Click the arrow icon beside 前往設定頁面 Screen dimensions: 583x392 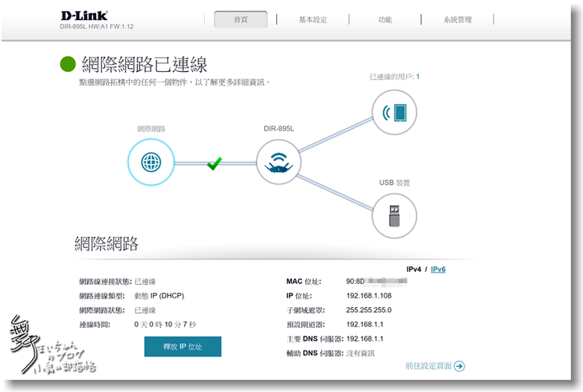click(459, 366)
